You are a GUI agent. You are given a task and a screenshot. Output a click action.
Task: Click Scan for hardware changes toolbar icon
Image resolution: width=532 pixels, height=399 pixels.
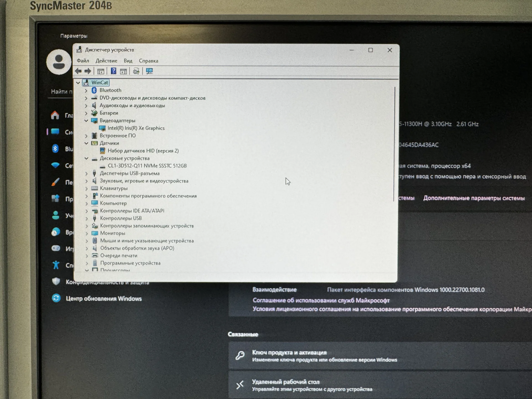(x=136, y=71)
